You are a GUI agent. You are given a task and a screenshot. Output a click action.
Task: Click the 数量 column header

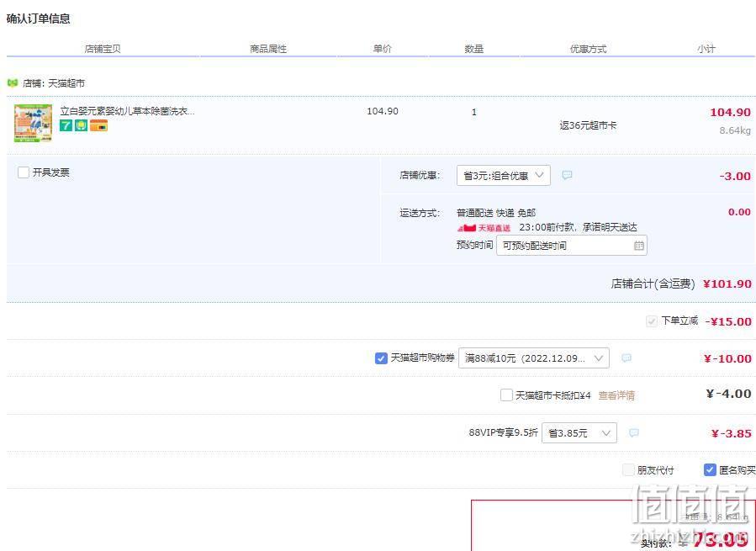click(474, 49)
